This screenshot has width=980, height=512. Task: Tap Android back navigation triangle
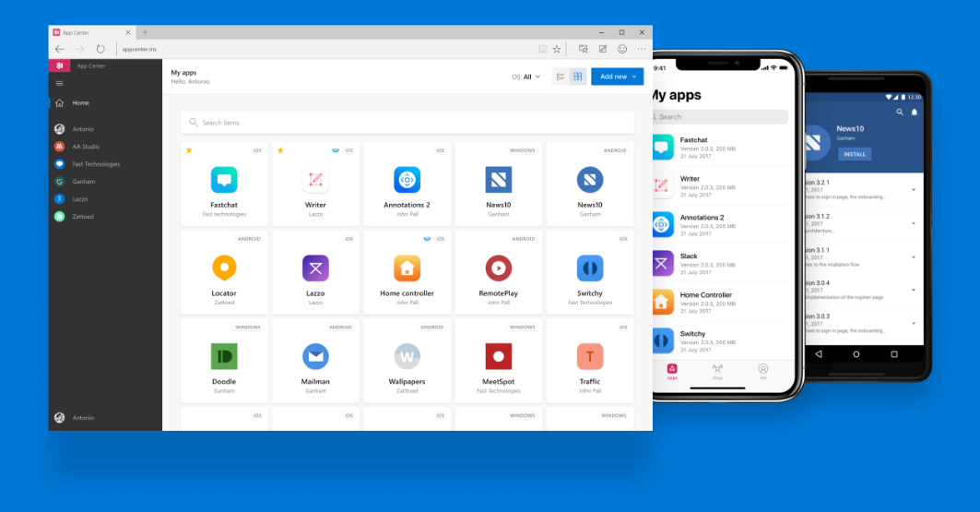[818, 354]
